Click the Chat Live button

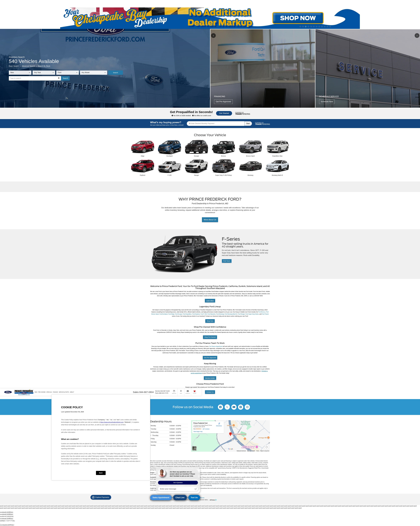tap(180, 497)
